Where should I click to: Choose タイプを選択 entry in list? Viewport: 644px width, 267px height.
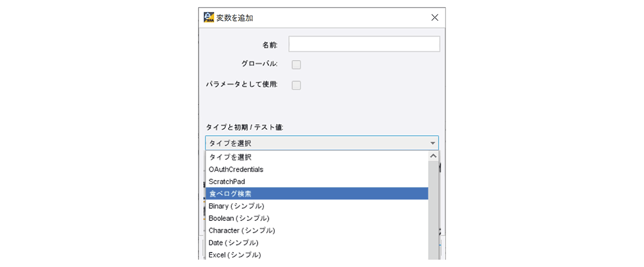[317, 157]
